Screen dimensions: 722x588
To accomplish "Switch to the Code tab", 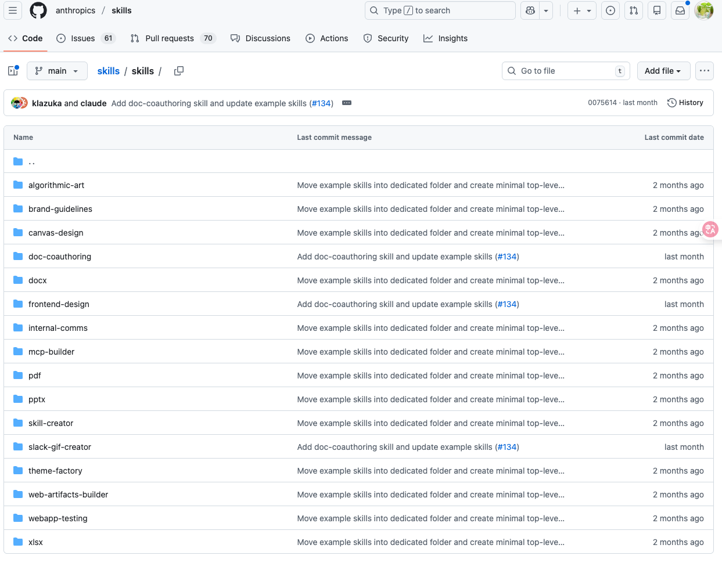I will [x=26, y=38].
